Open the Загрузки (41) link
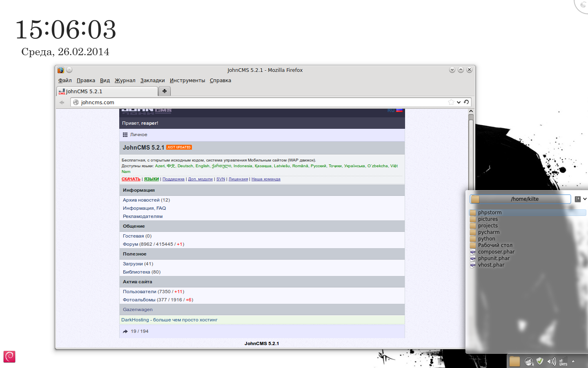 coord(138,264)
